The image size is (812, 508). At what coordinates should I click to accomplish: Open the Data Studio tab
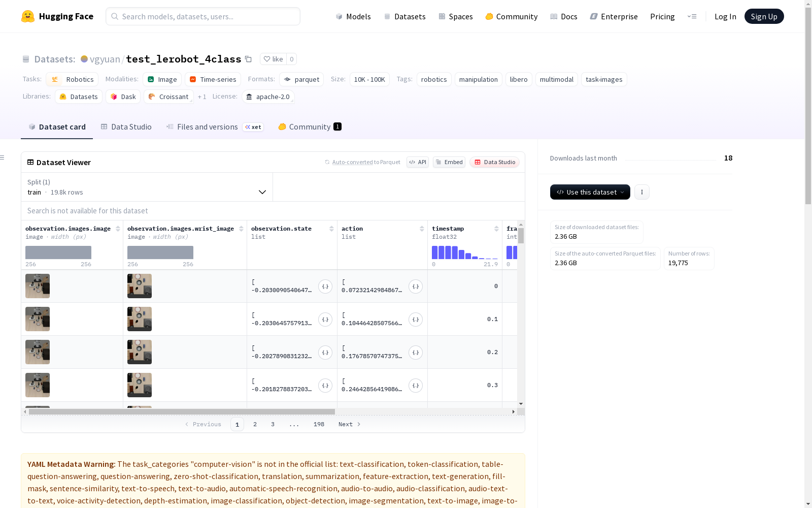point(126,127)
